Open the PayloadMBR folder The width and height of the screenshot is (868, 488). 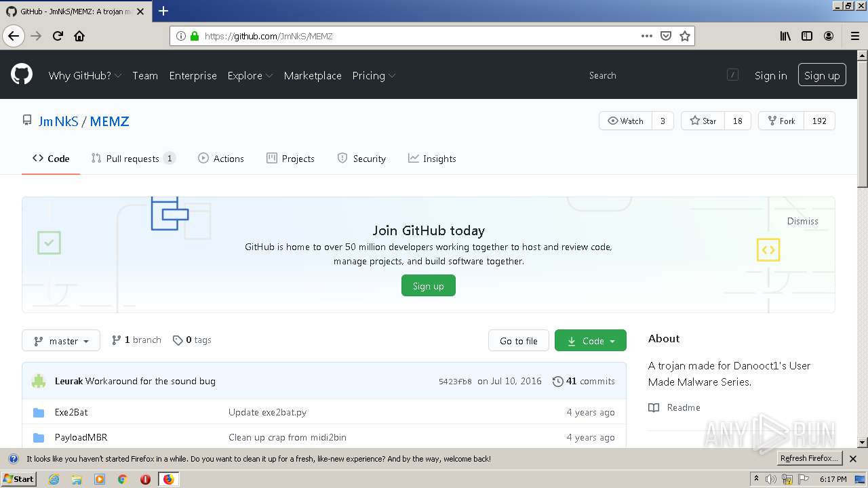click(81, 437)
